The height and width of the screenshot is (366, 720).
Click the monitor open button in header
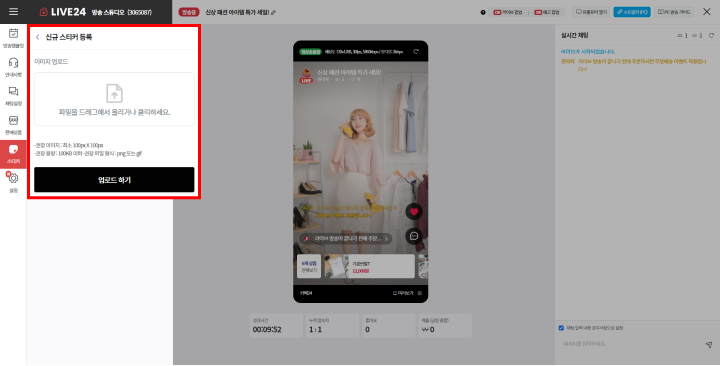591,12
